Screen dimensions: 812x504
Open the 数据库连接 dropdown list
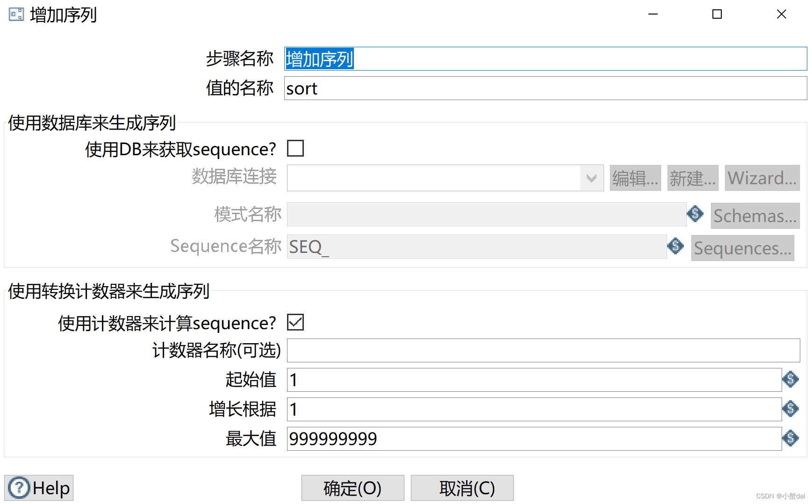[x=591, y=178]
